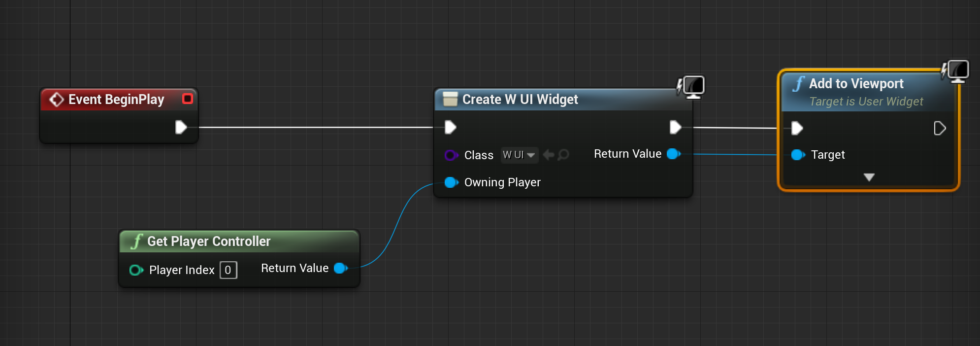
Task: Select the Create W UI Widget node title
Action: point(520,100)
